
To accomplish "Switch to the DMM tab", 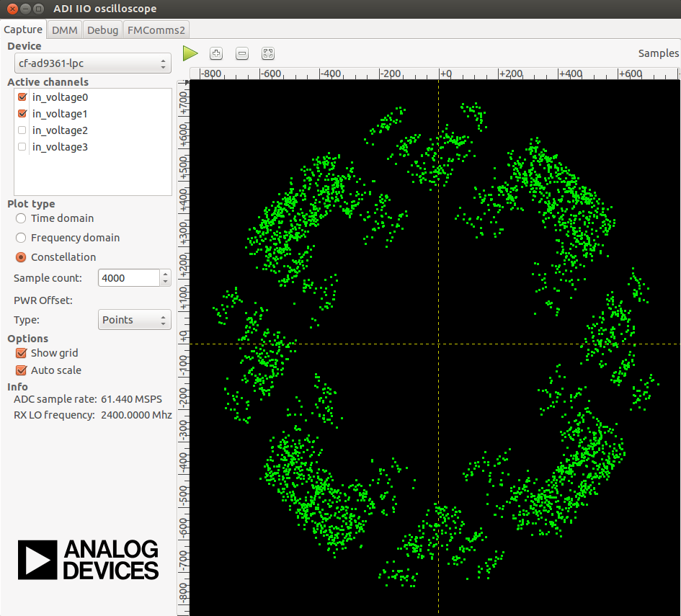I will (x=65, y=30).
